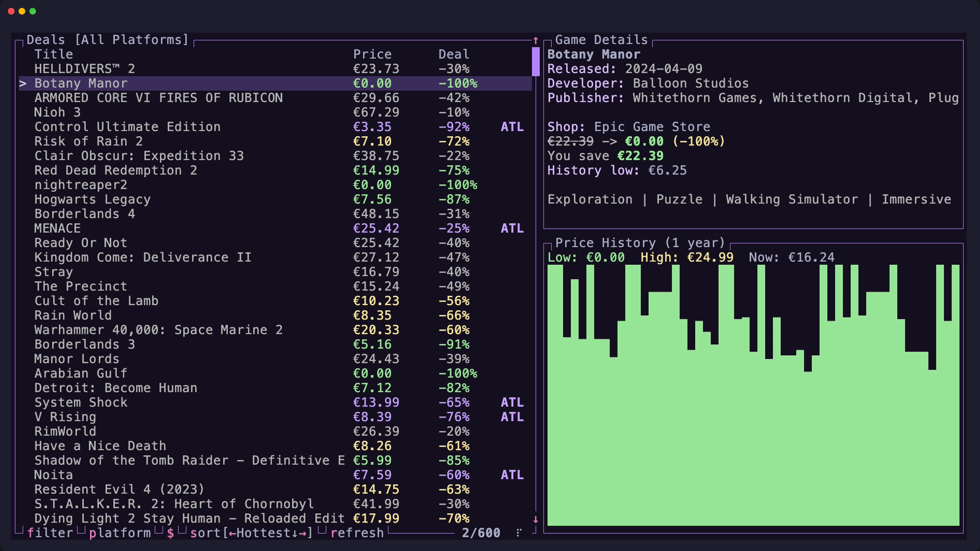The height and width of the screenshot is (551, 980).
Task: Select the Hogwarts Legacy deal row
Action: click(x=92, y=199)
